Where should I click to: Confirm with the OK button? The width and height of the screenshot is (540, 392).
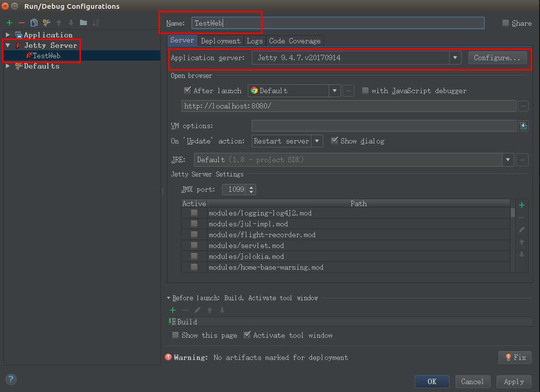(432, 382)
